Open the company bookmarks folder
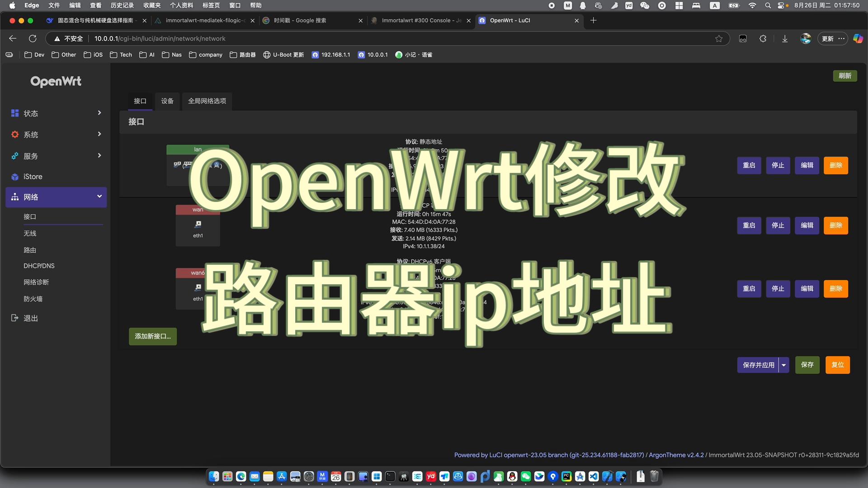 point(206,55)
